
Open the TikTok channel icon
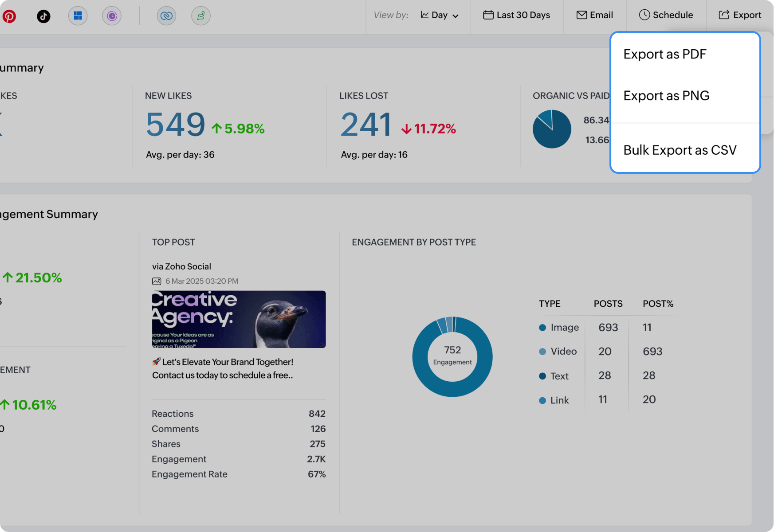(x=43, y=16)
